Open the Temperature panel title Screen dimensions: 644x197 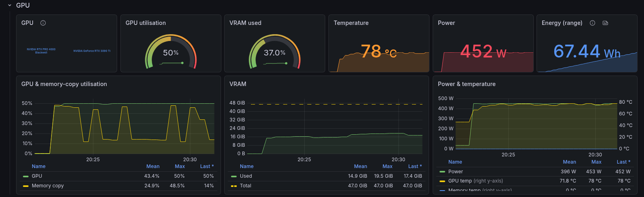(351, 23)
